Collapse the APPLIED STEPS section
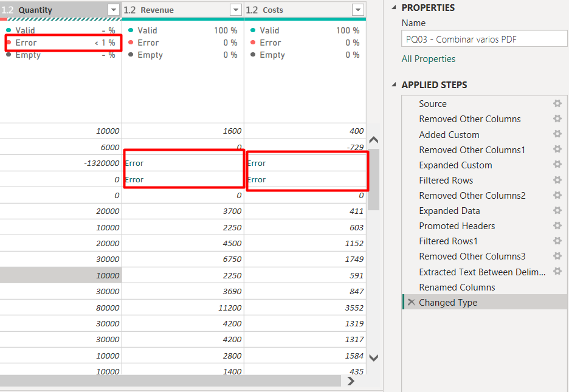The height and width of the screenshot is (392, 569). 393,84
